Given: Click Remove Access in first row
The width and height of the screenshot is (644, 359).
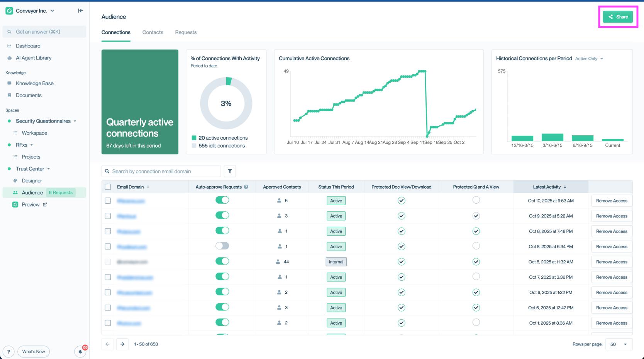Looking at the screenshot, I should pos(612,201).
